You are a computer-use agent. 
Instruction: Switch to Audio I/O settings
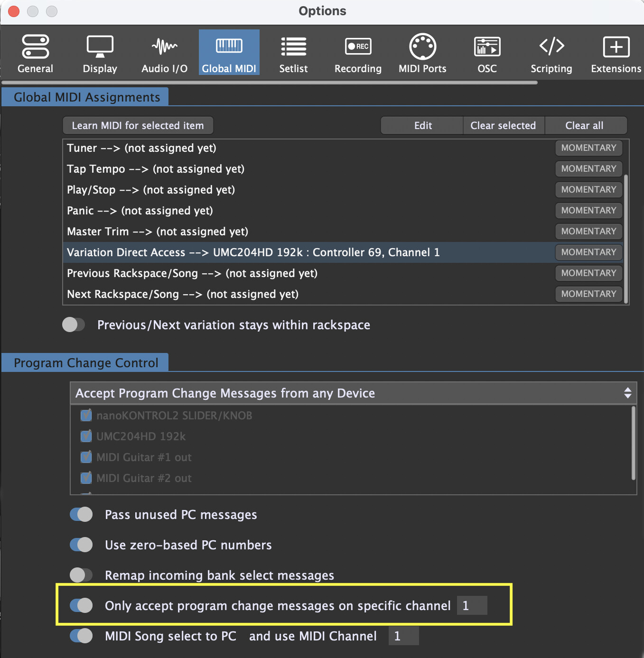(164, 53)
